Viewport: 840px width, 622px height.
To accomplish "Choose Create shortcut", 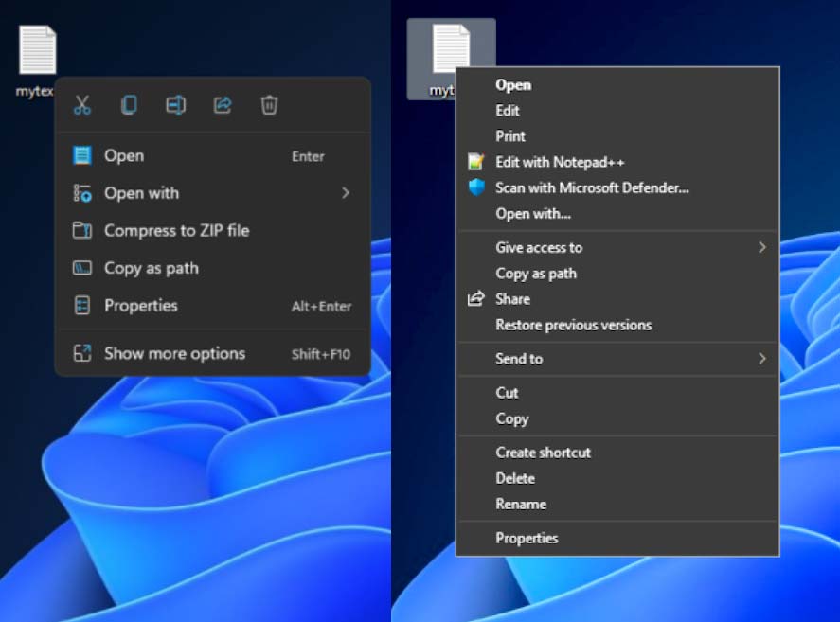I will coord(617,453).
